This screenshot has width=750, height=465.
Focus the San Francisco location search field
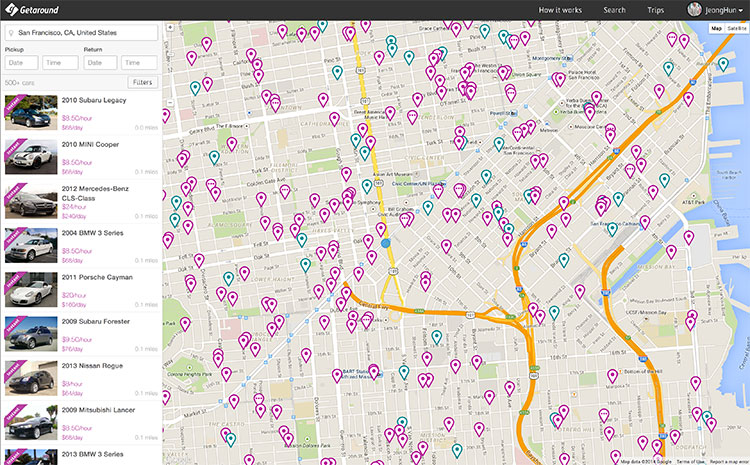pyautogui.click(x=81, y=33)
